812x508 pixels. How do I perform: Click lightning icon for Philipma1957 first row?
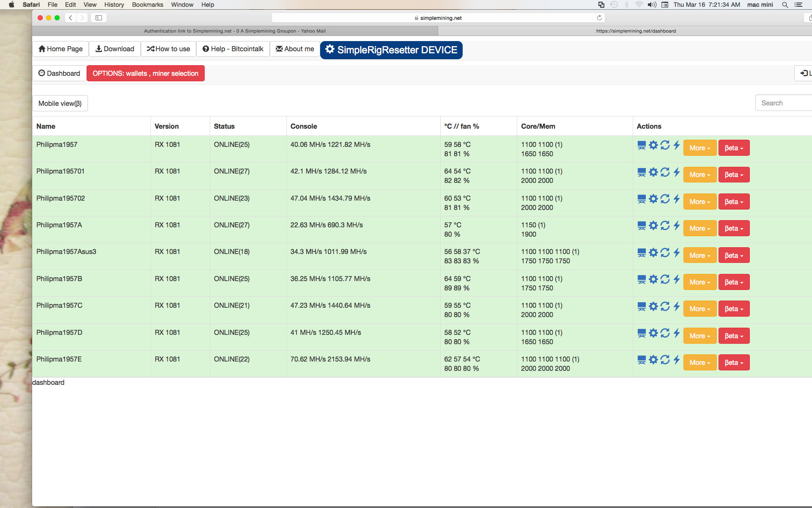pyautogui.click(x=676, y=145)
